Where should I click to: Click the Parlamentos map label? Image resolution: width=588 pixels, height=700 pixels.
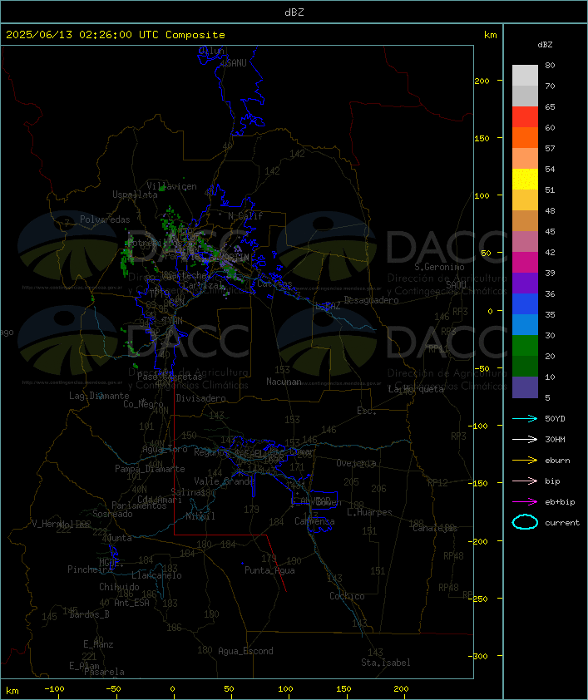139,505
